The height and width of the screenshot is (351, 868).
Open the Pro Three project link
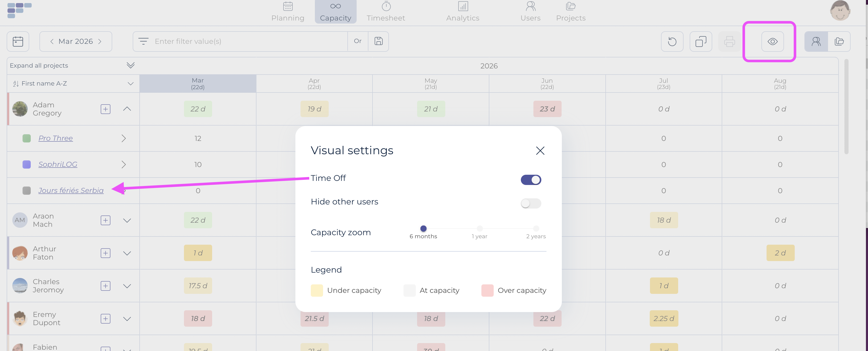pyautogui.click(x=56, y=138)
